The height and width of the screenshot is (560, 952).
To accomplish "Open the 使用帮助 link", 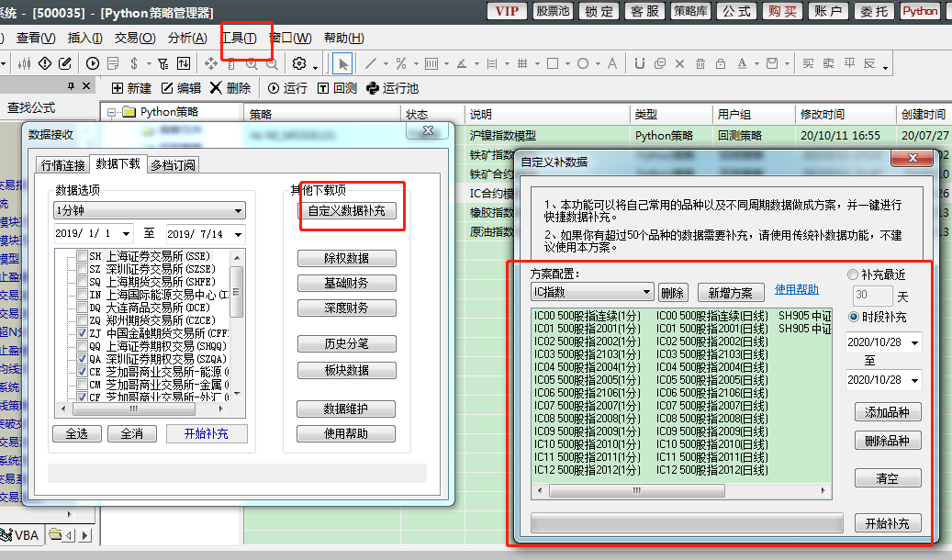I will click(x=796, y=290).
